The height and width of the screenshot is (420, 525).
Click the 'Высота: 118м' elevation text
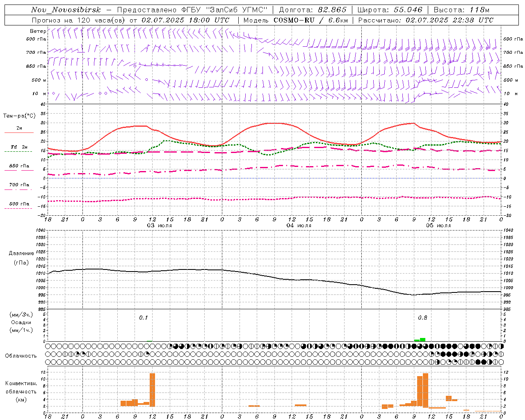[461, 10]
